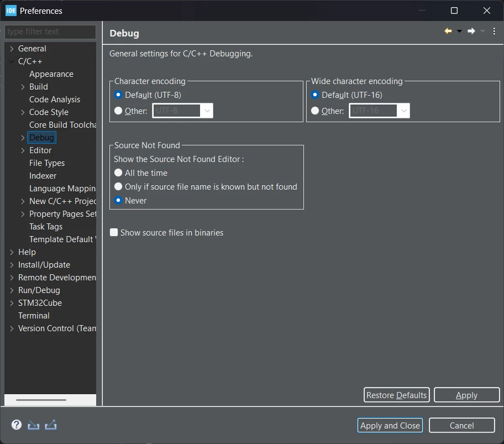Click the Import preferences icon

[x=33, y=425]
